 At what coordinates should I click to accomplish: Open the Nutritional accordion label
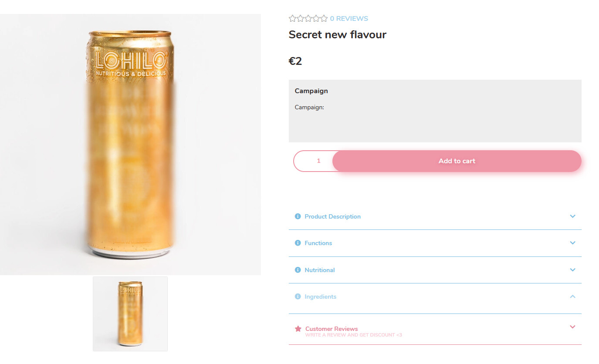tap(319, 270)
